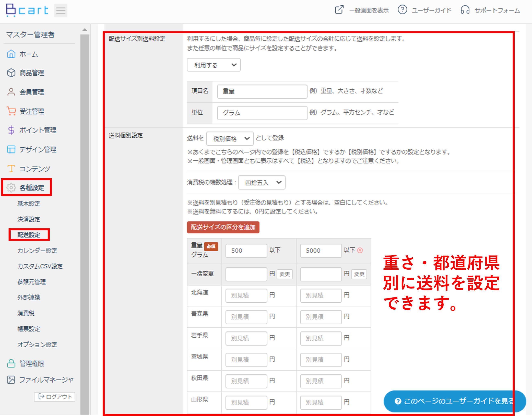Open コンテンツ menu
532x416 pixels.
35,169
